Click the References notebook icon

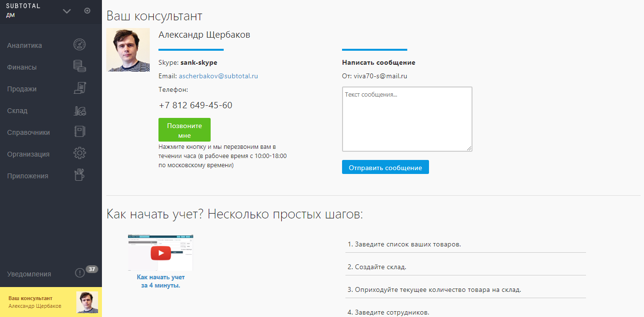(x=79, y=132)
